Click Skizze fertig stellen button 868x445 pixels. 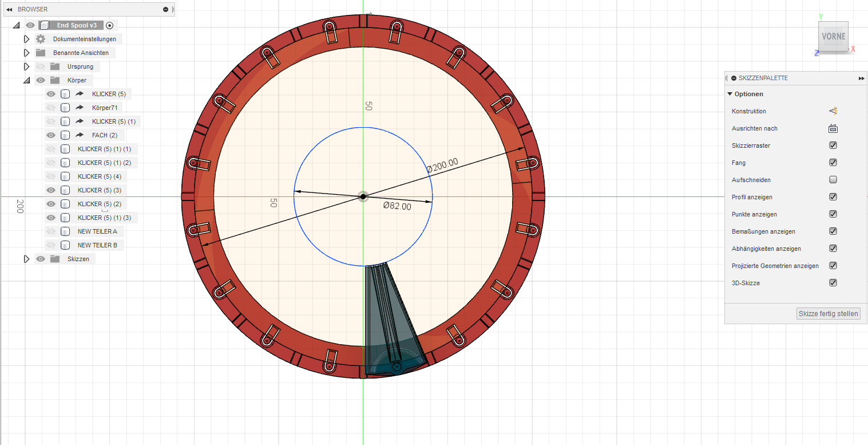coord(829,314)
